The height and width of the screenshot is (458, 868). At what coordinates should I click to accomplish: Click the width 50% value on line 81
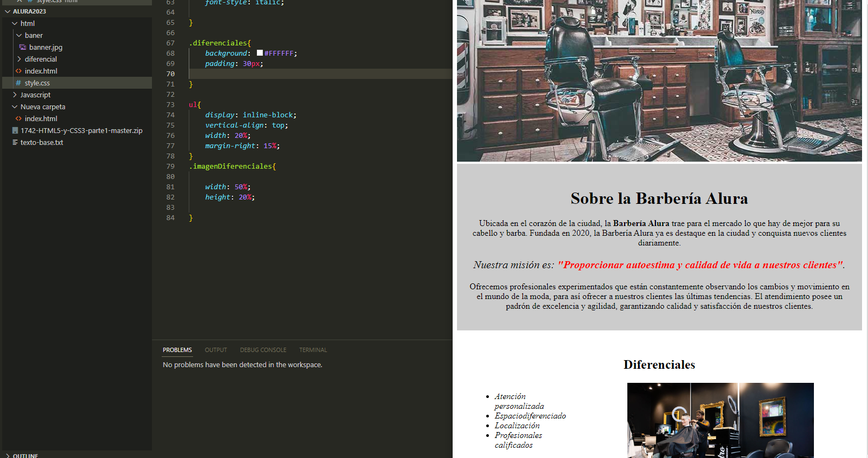coord(241,187)
